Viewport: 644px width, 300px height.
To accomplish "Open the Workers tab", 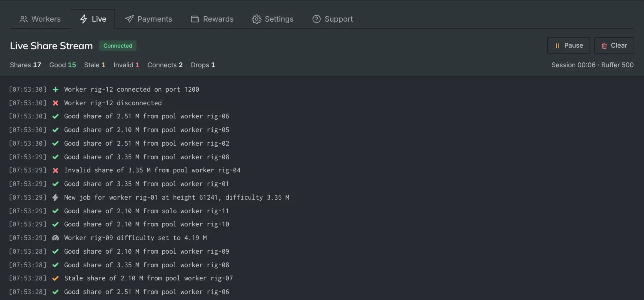I will (40, 19).
